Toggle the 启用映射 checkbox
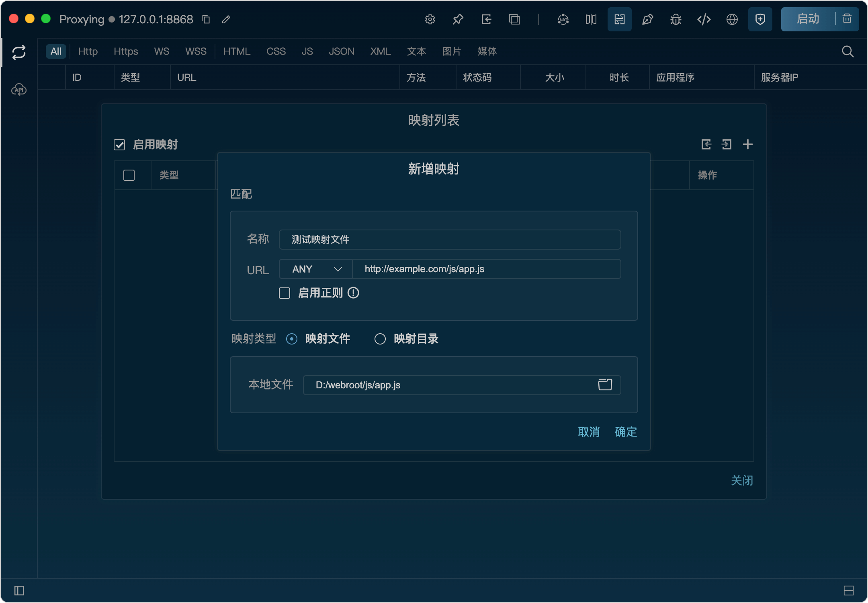Screen dimensions: 868x603 pos(119,145)
